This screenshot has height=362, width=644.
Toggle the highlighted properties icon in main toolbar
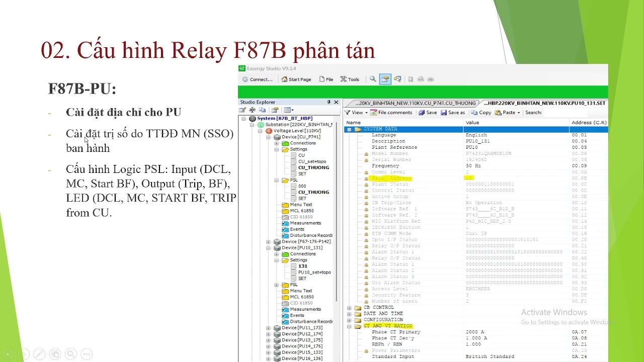pos(385,79)
